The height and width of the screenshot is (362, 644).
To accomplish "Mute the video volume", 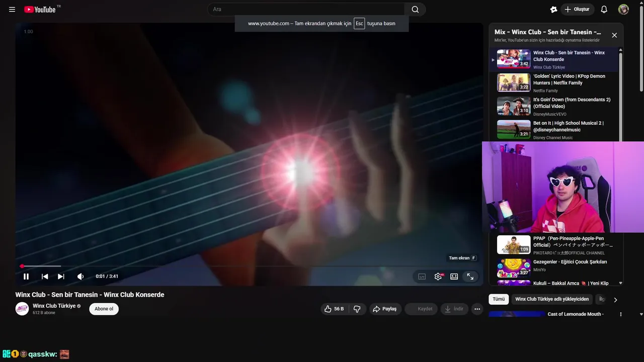I will point(80,277).
